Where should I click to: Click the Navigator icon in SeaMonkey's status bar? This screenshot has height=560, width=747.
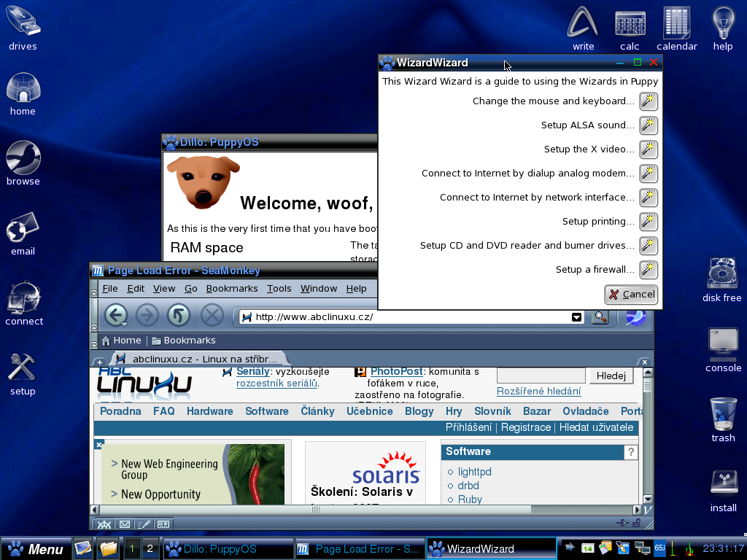(x=104, y=524)
